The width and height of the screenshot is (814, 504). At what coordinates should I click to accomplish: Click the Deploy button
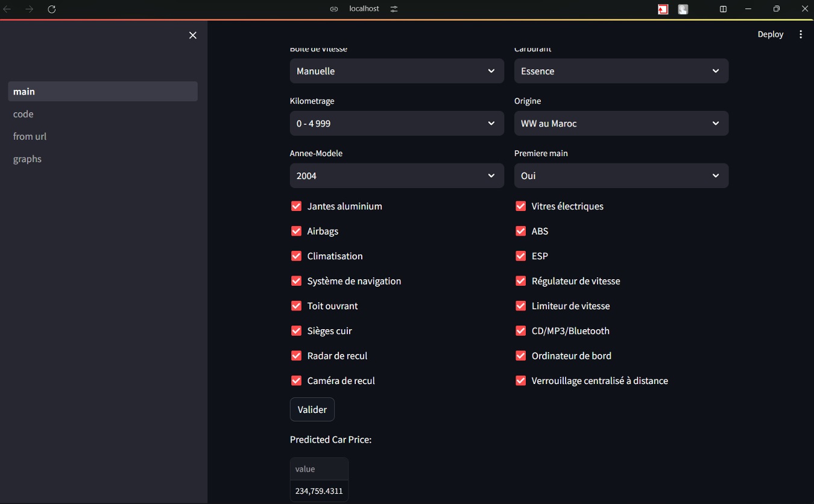coord(770,34)
